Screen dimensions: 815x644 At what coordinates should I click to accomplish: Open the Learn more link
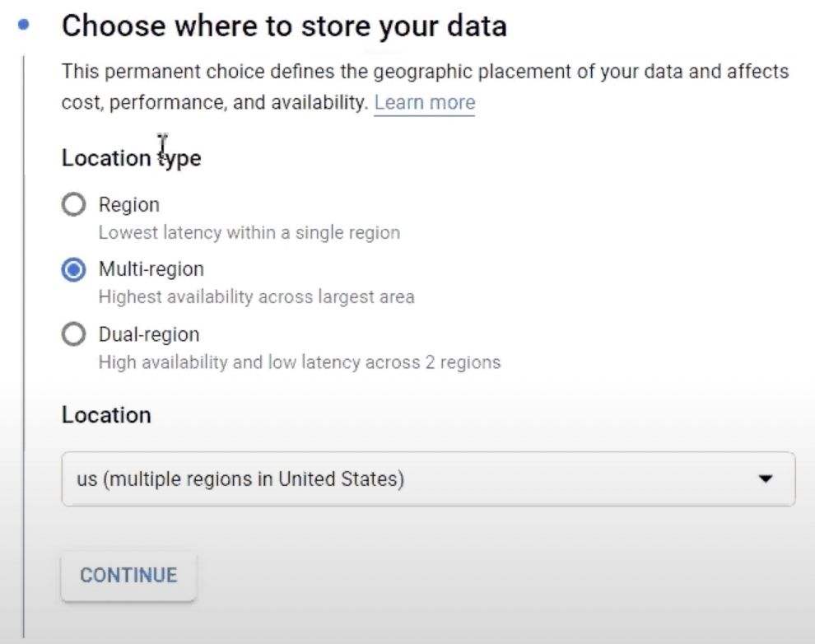pyautogui.click(x=425, y=102)
